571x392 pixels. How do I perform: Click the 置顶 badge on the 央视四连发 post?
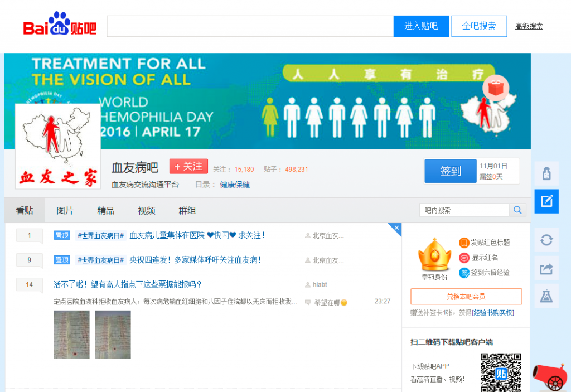(61, 260)
